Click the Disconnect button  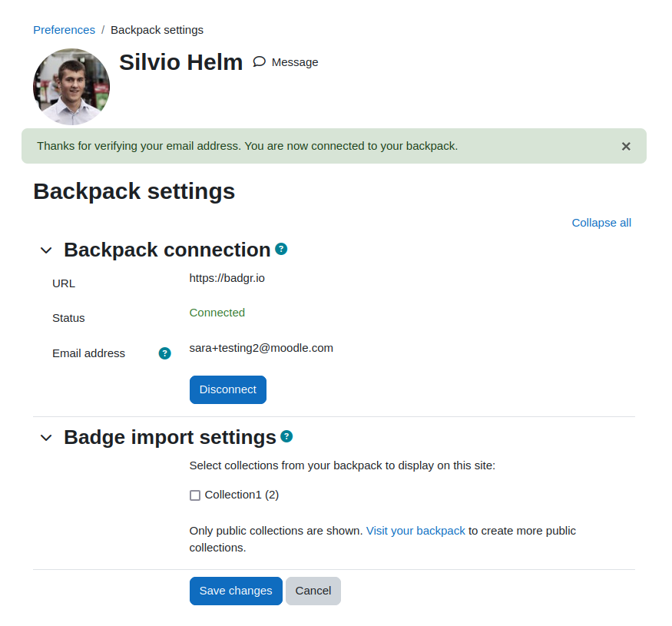[228, 389]
